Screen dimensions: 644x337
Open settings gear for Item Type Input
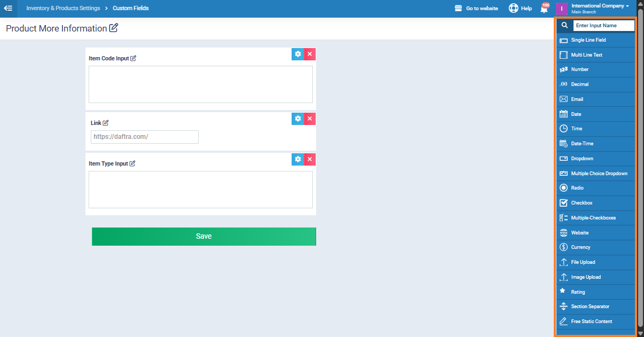pos(298,159)
